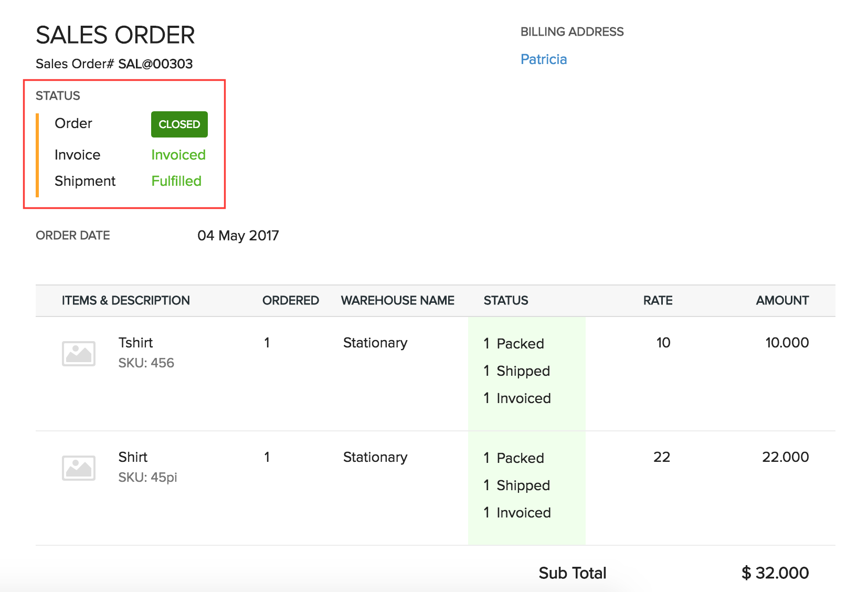Click the Shipped status for Shirt
Screen dimensions: 868x592
pos(516,485)
